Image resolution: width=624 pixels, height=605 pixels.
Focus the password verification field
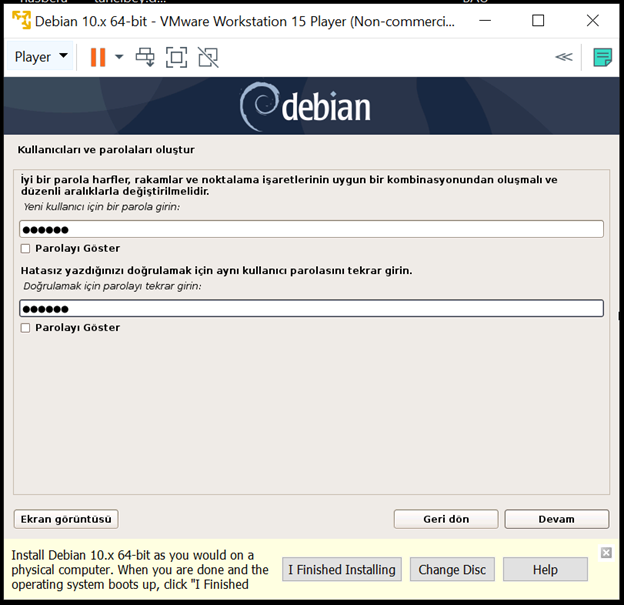click(x=311, y=308)
